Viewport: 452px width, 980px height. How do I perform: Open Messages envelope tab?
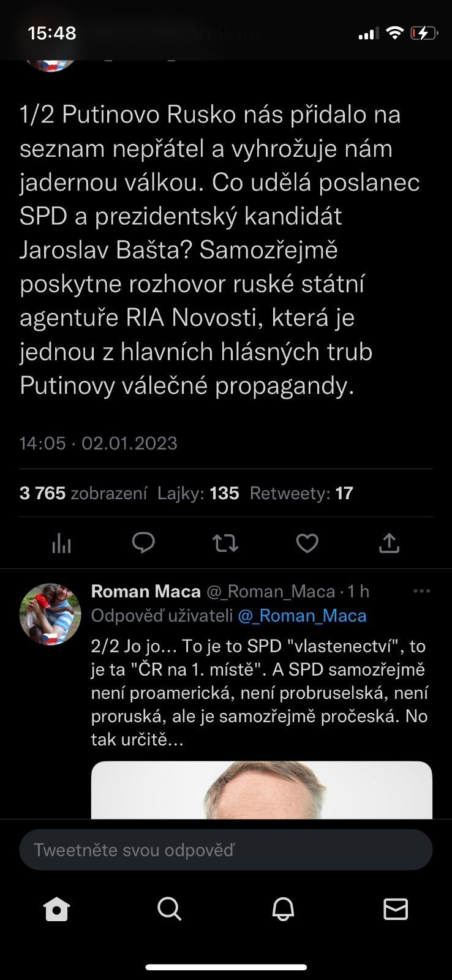tap(396, 909)
